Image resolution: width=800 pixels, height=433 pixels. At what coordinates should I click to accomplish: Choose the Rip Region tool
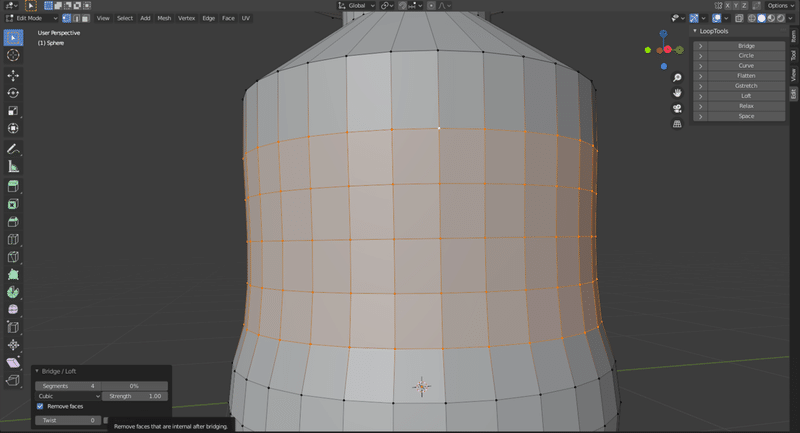13,380
